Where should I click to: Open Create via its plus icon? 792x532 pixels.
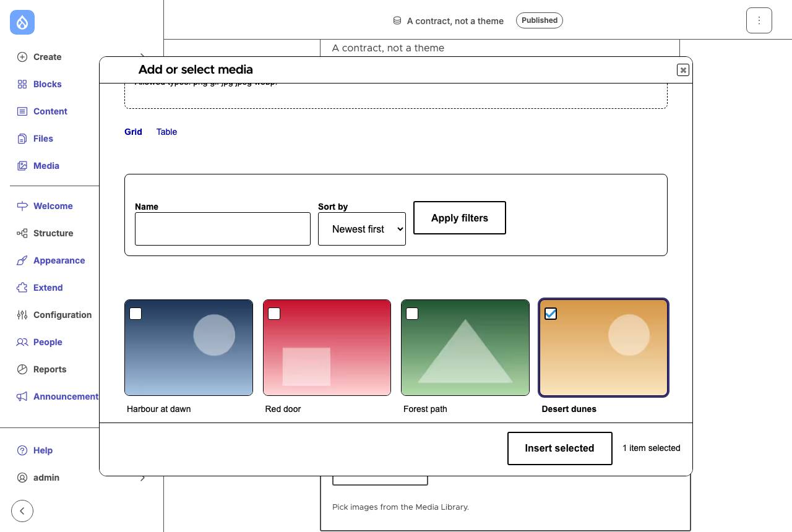[x=22, y=57]
